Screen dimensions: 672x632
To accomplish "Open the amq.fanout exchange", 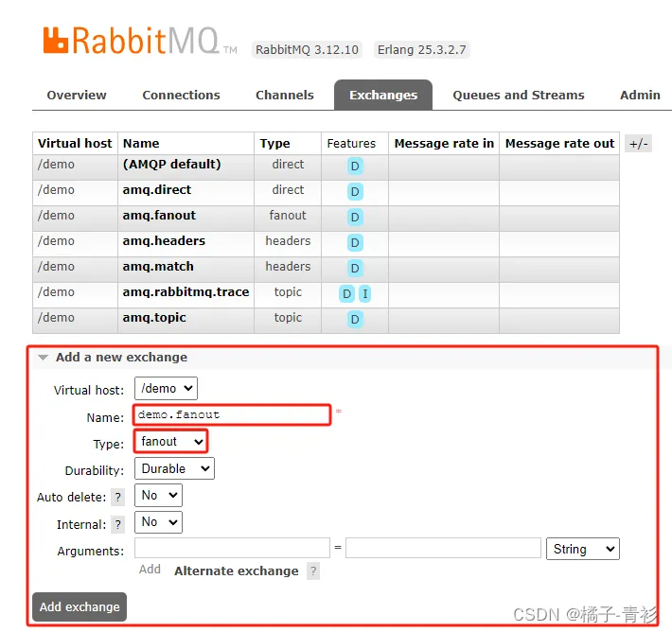I will tap(159, 216).
